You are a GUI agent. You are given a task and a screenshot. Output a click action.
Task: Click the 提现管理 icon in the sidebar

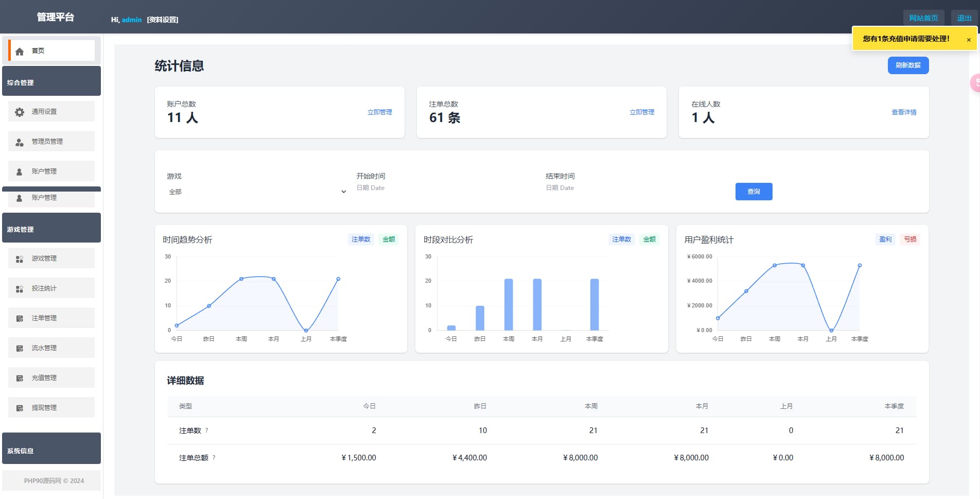pyautogui.click(x=20, y=408)
